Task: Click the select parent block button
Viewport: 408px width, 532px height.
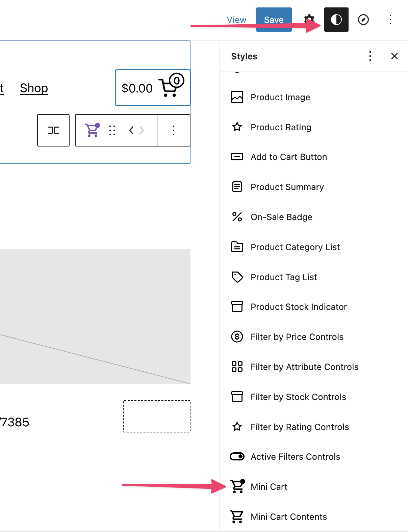Action: click(x=53, y=130)
